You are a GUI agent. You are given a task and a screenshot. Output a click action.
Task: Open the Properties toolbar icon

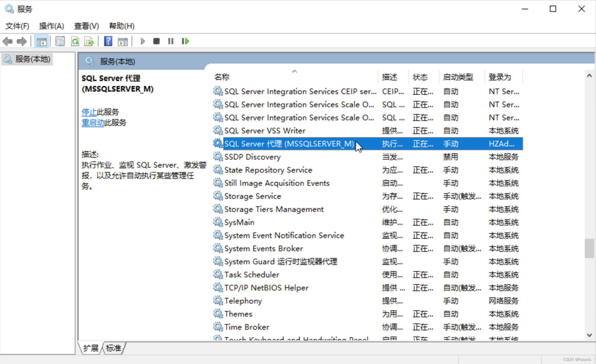(x=60, y=41)
